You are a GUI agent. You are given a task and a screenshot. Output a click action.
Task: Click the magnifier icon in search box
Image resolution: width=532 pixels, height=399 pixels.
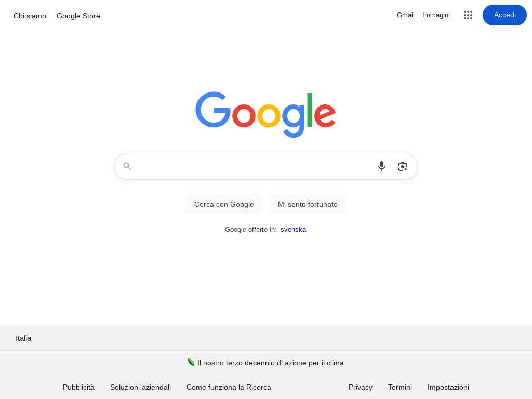tap(127, 166)
